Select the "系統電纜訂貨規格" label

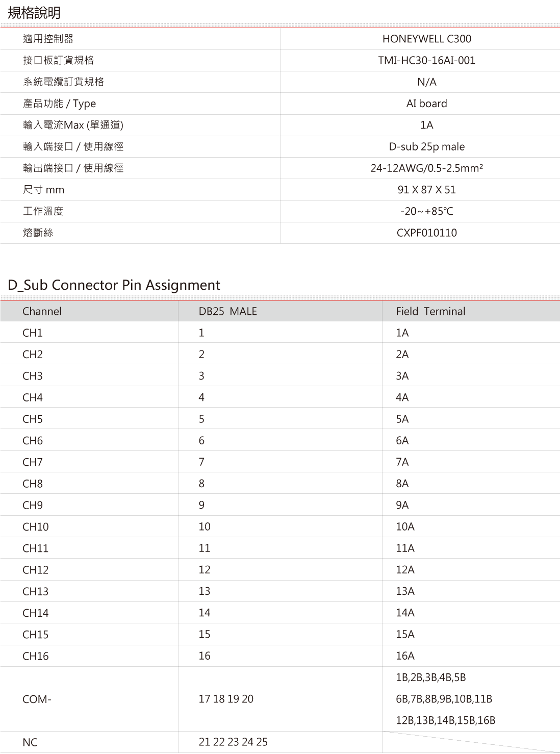click(64, 82)
